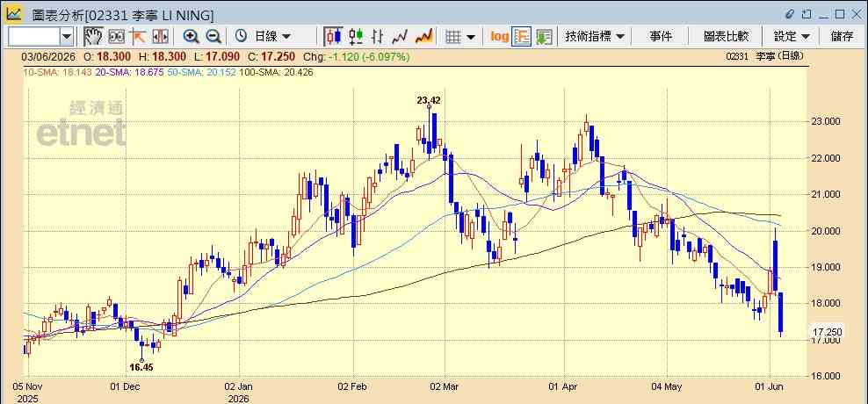Screen dimensions: 868x404
Task: Click the 事件 button
Action: 661,37
